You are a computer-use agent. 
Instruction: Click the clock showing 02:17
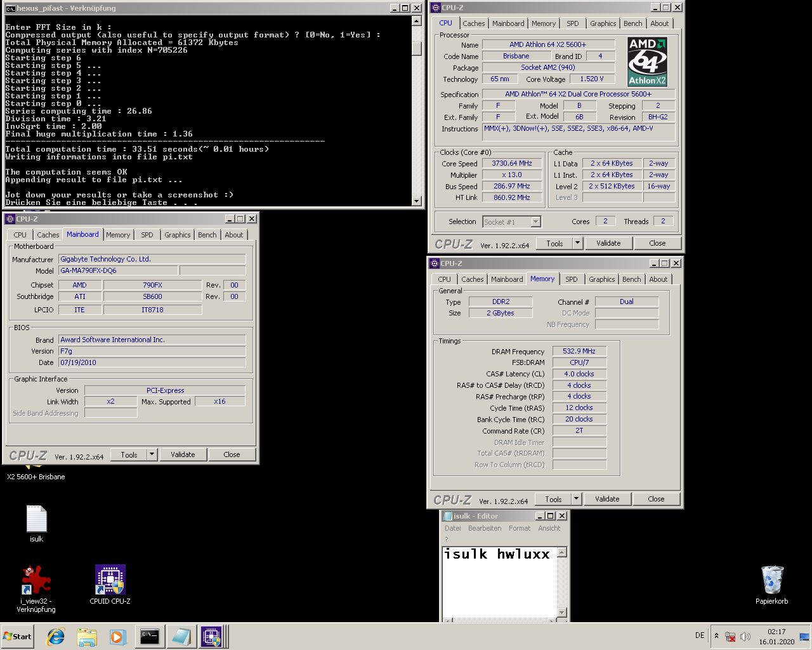(x=776, y=632)
